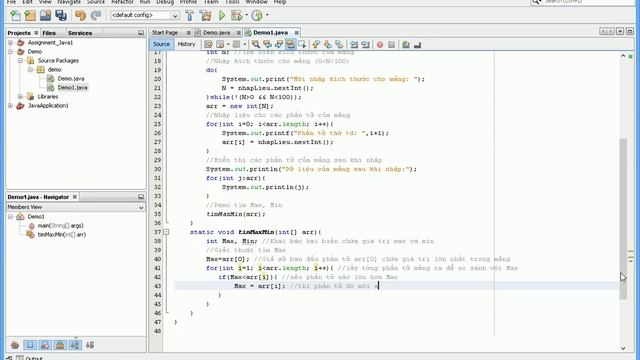Image resolution: width=640 pixels, height=360 pixels.
Task: Toggle Show Non-Public Members filter in Navigator
Action: (60, 345)
